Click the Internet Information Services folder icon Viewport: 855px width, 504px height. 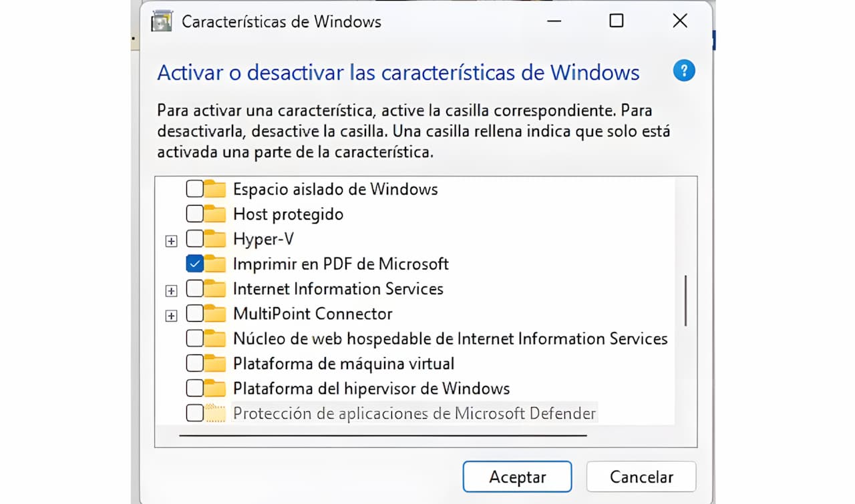click(x=215, y=289)
